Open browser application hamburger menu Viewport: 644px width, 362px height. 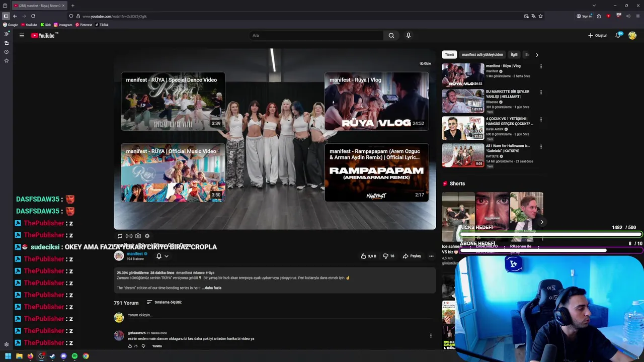coord(637,16)
